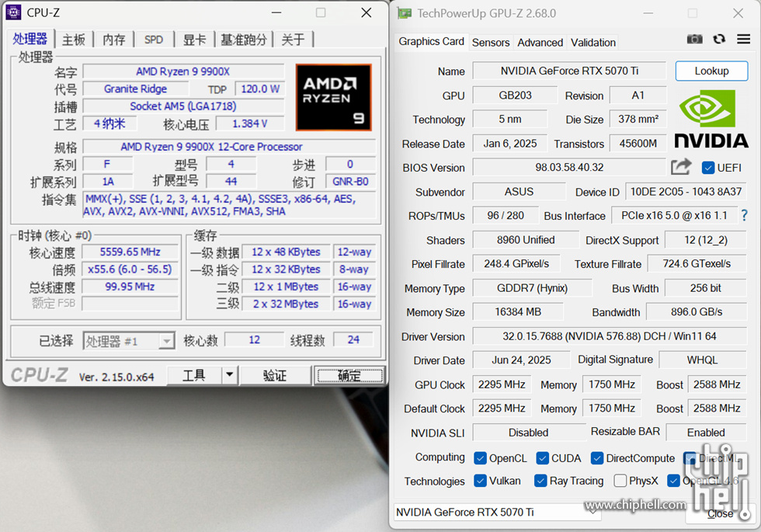Click the bus interface question mark icon
Viewport: 761px width, 532px height.
745,215
